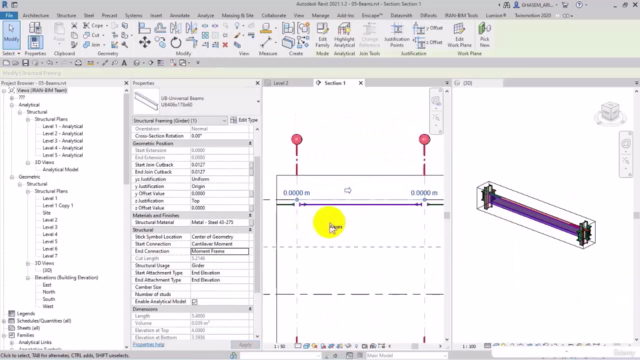Close the Section 1 view tab

pyautogui.click(x=361, y=83)
